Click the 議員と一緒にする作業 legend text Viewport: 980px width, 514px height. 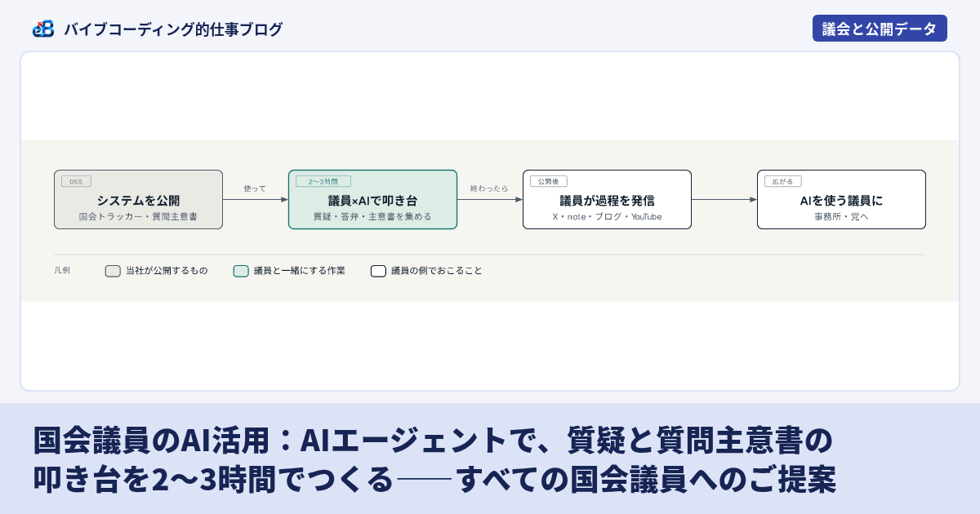(x=300, y=271)
